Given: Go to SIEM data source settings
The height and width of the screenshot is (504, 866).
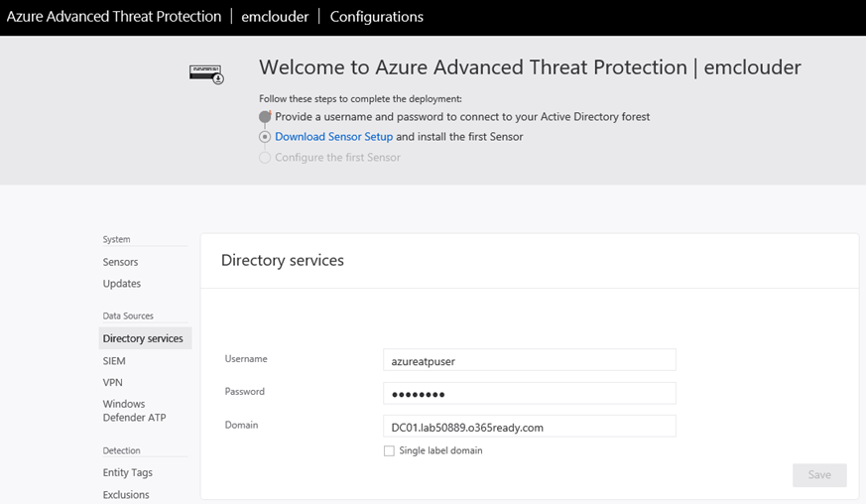Looking at the screenshot, I should click(x=114, y=361).
